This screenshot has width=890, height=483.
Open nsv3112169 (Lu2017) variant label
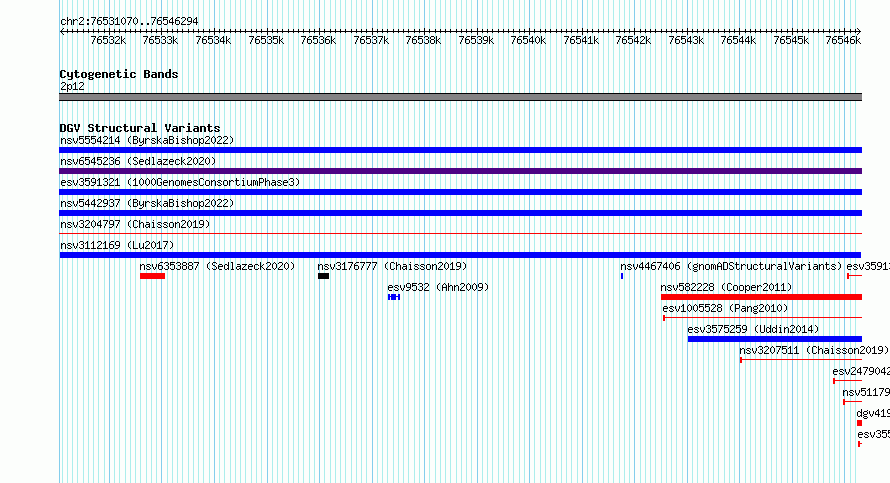click(117, 245)
